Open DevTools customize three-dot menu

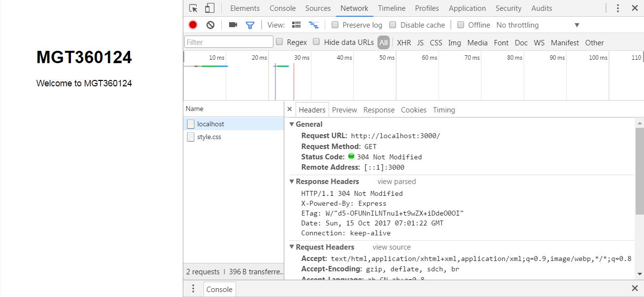pos(618,8)
